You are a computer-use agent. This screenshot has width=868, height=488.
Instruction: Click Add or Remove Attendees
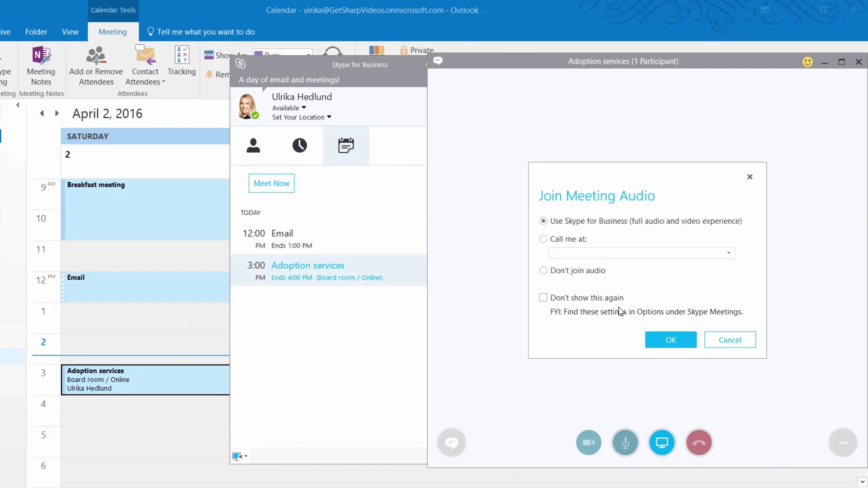coord(96,66)
